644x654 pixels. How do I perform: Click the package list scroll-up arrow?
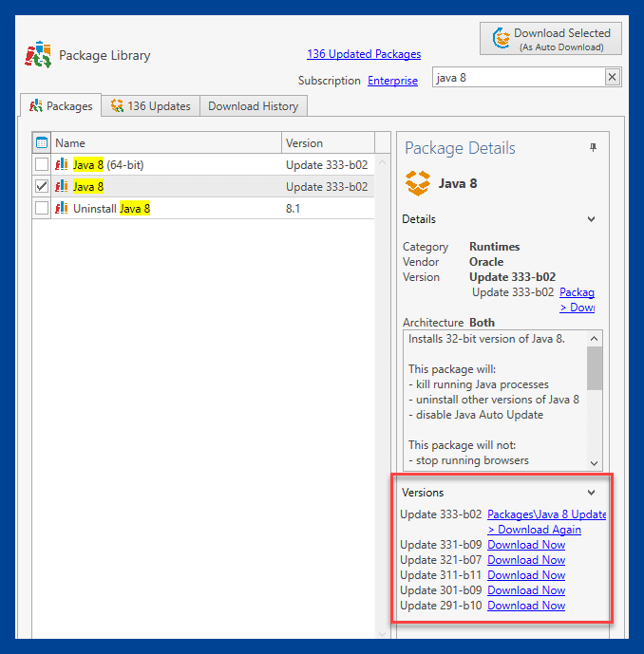tap(382, 161)
